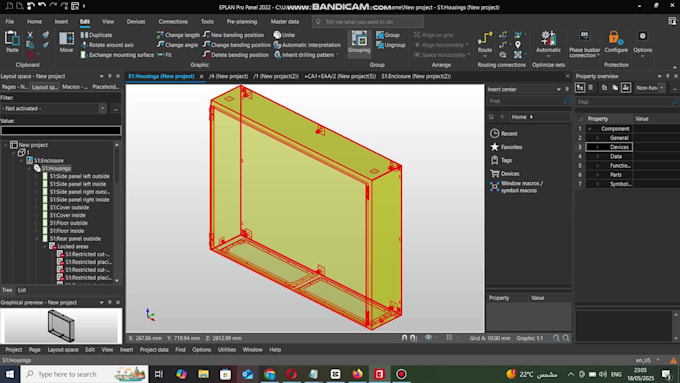Click Duplicate in the Graphic group
The width and height of the screenshot is (680, 383).
96,35
